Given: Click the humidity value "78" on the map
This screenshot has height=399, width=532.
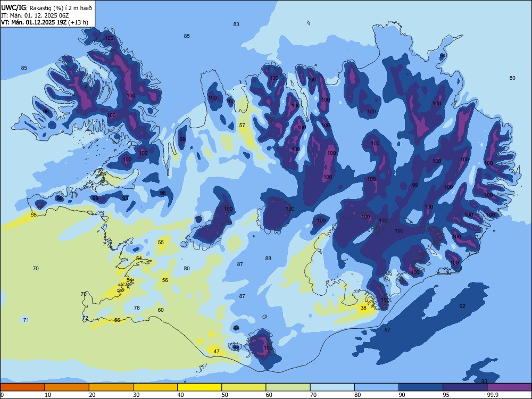Looking at the screenshot, I should click(137, 307).
